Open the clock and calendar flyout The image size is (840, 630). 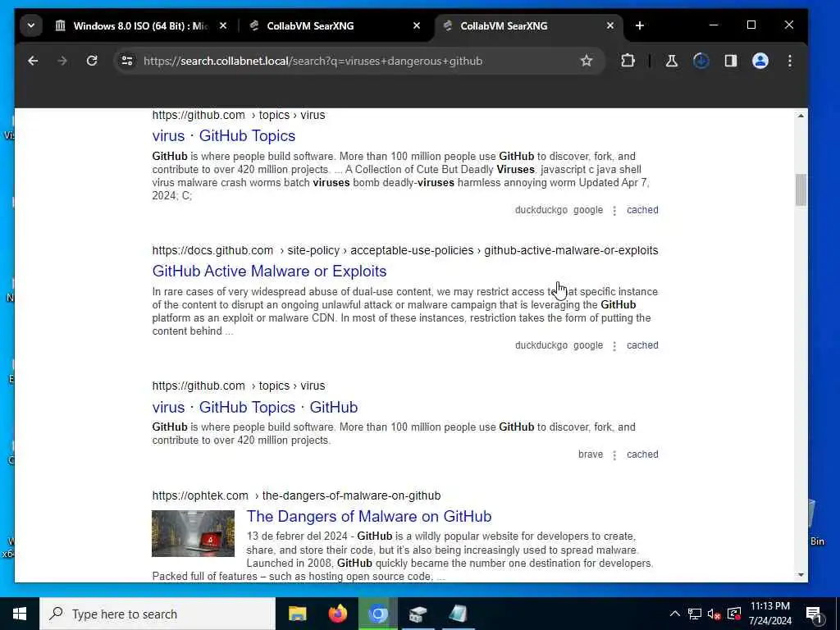click(769, 614)
